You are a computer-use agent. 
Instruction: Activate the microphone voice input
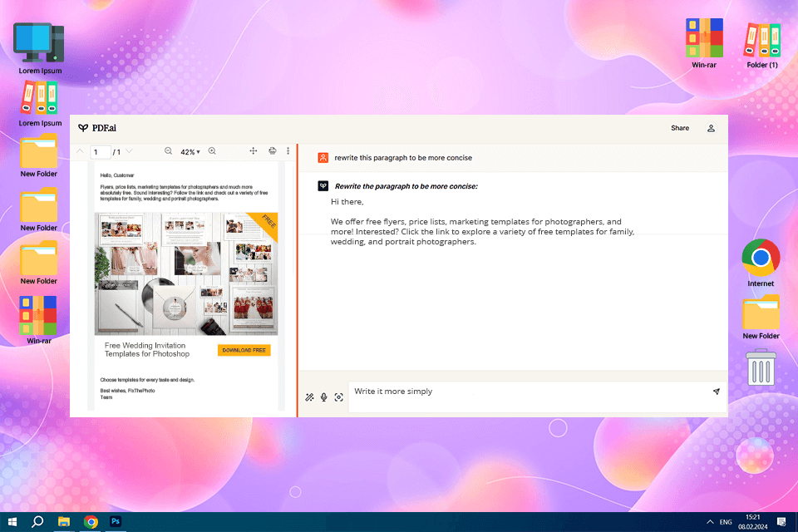click(323, 397)
